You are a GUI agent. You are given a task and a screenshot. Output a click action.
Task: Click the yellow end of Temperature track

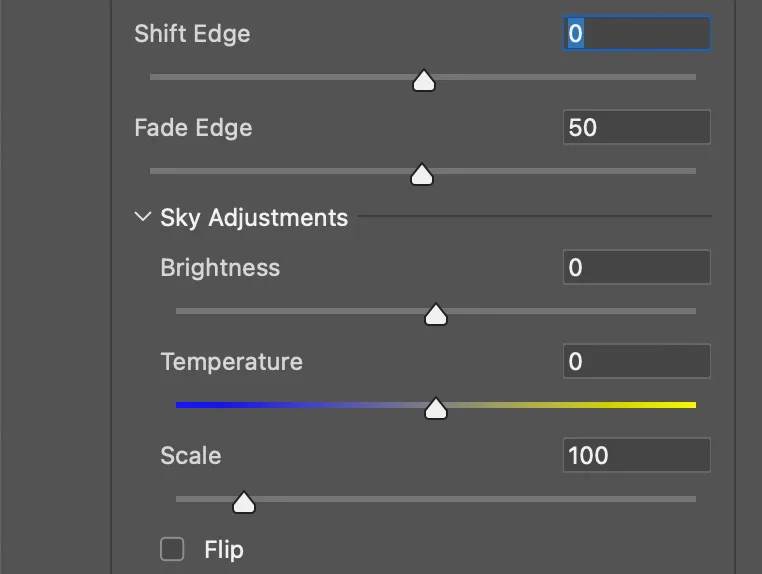pos(690,405)
